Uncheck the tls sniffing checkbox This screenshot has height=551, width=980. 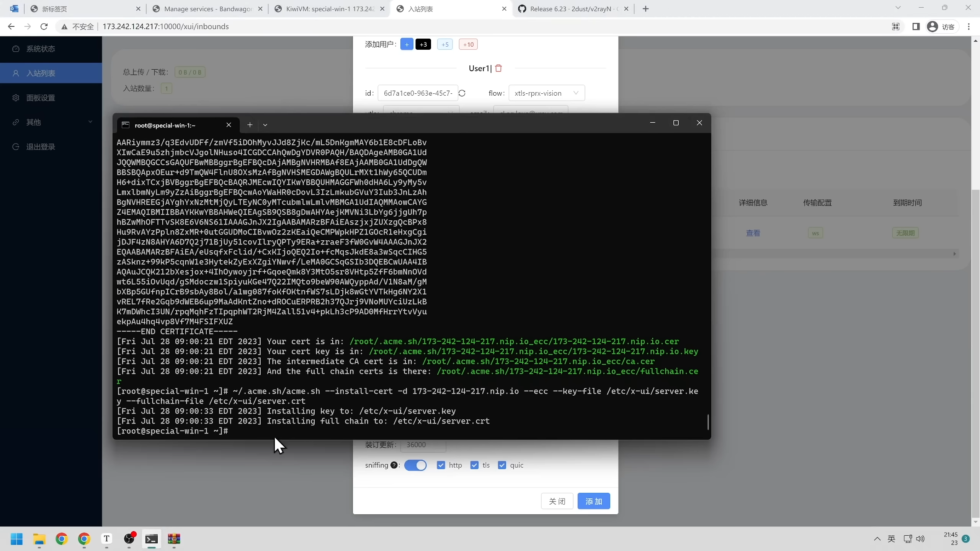click(474, 465)
